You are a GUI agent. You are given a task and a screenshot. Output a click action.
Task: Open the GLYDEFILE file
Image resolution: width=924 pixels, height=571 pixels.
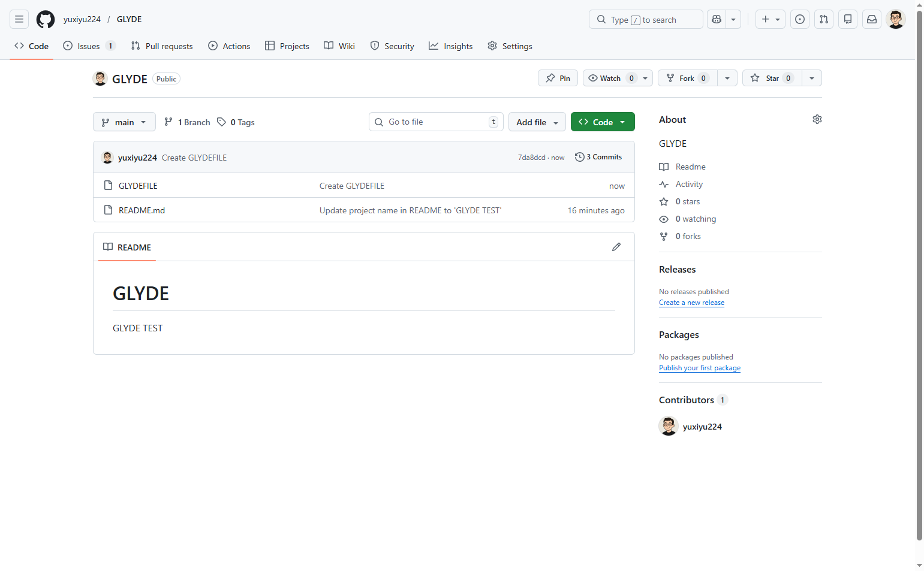pos(138,186)
